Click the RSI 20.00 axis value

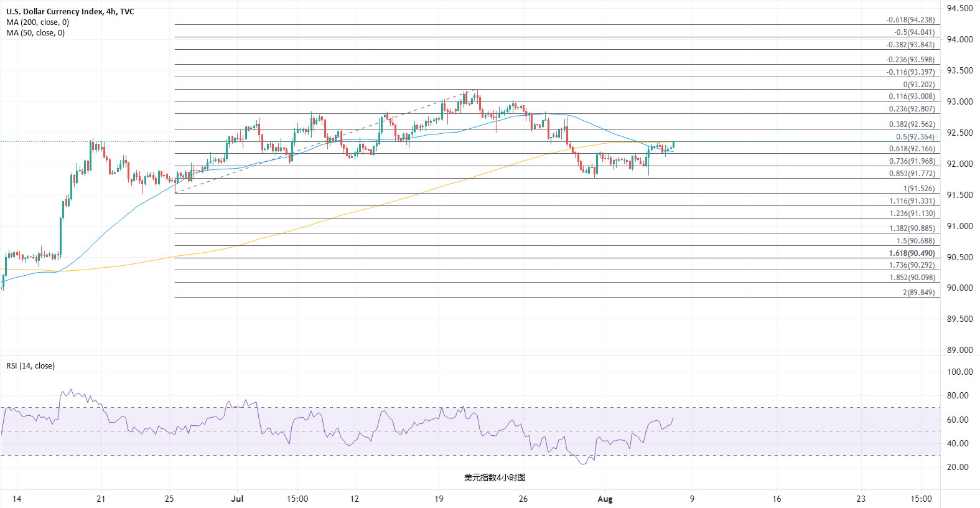coord(957,467)
